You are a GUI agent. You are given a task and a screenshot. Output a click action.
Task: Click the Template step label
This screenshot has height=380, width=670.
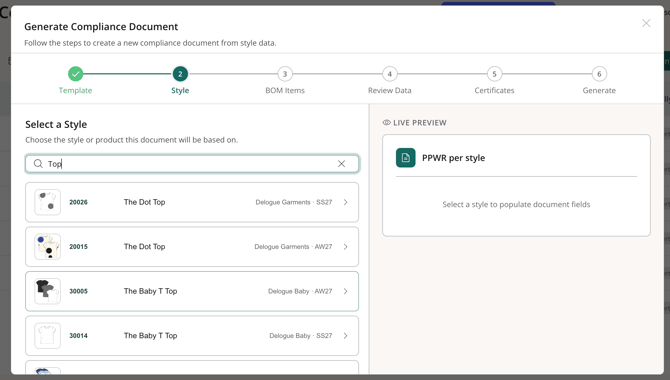[x=76, y=90]
